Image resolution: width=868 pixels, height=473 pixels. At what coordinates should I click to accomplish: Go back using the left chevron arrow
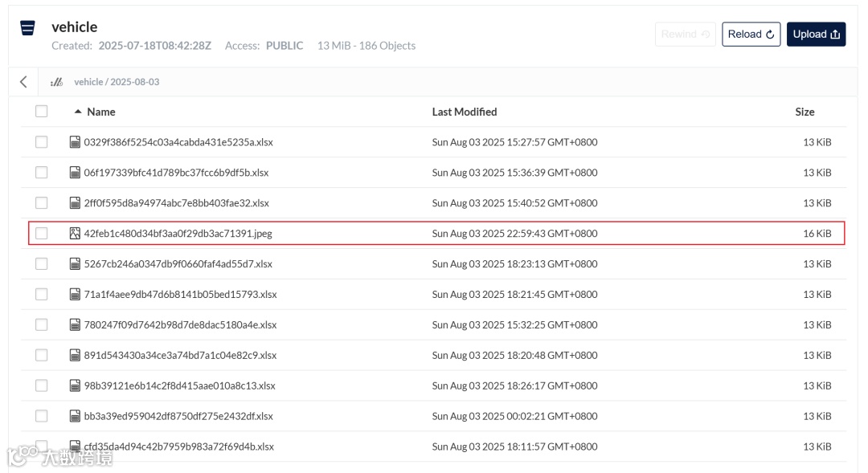[x=23, y=82]
